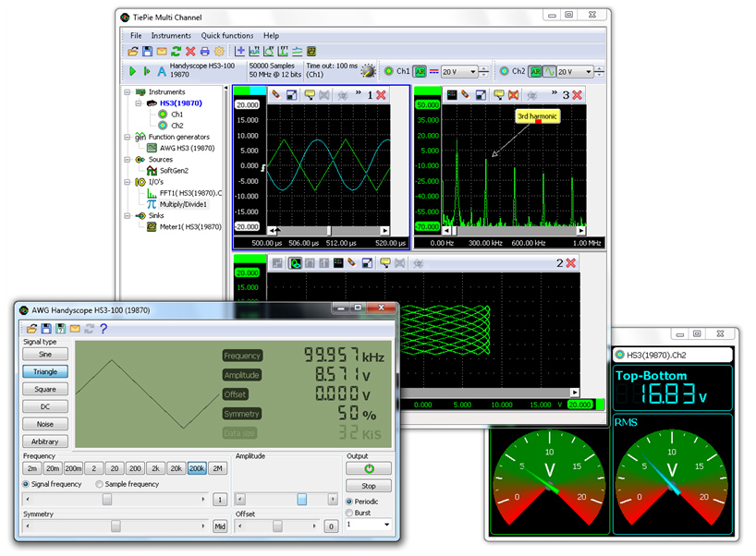Viewport: 756px width, 556px height.
Task: Toggle Ch2 auto ranging AR button
Action: pyautogui.click(x=535, y=71)
